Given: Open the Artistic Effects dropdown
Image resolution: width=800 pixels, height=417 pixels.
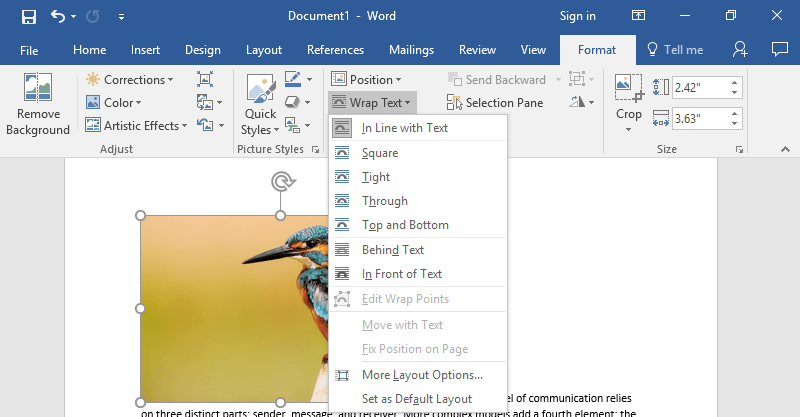Looking at the screenshot, I should click(x=136, y=125).
